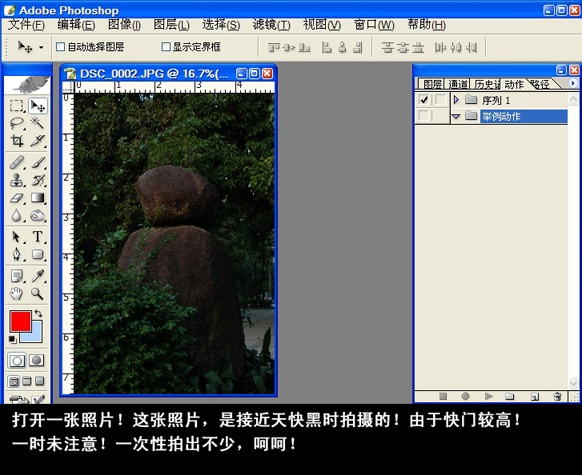582x475 pixels.
Task: Click the play action button
Action: click(x=489, y=396)
